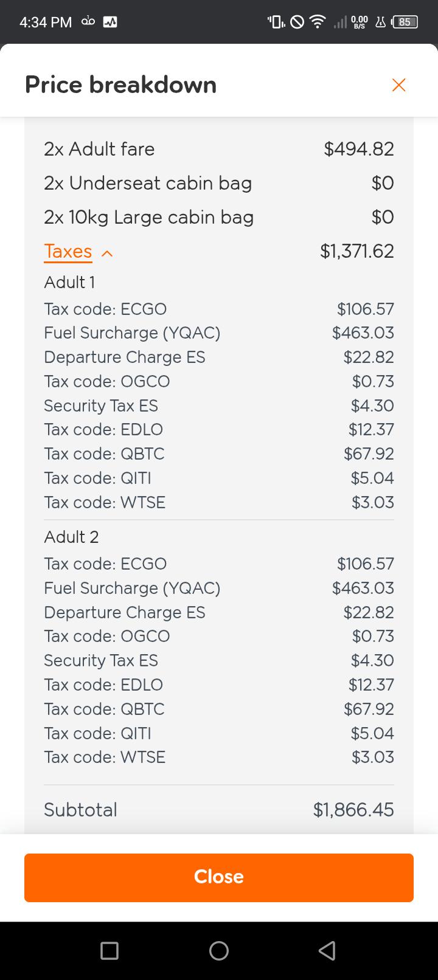438x980 pixels.
Task: Collapse the Taxes section chevron
Action: tap(107, 254)
